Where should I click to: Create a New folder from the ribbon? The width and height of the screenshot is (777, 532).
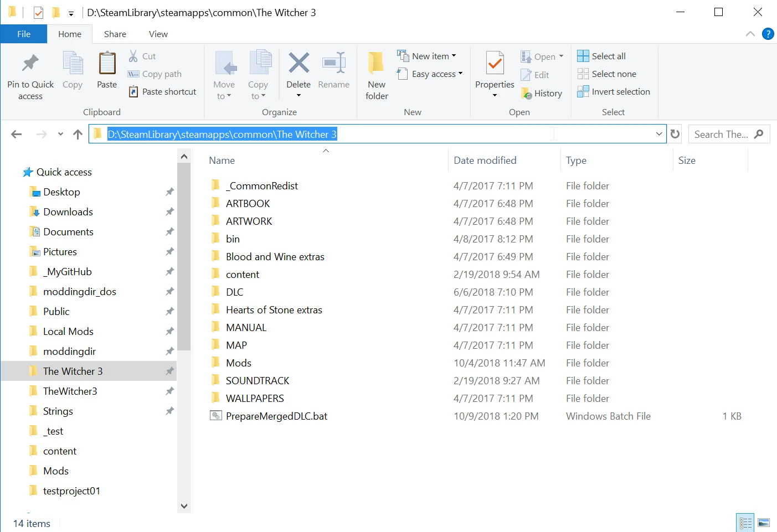[x=377, y=75]
